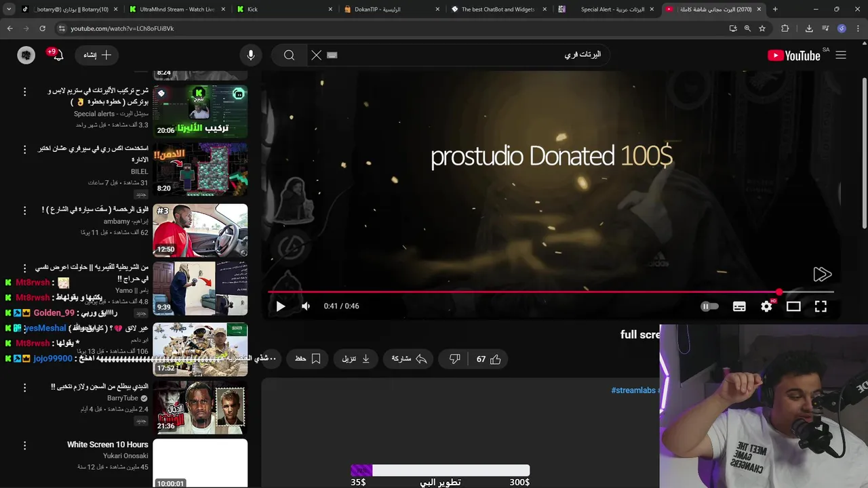Open the 9:39 Yamo video thumbnail
The image size is (868, 488).
click(200, 289)
